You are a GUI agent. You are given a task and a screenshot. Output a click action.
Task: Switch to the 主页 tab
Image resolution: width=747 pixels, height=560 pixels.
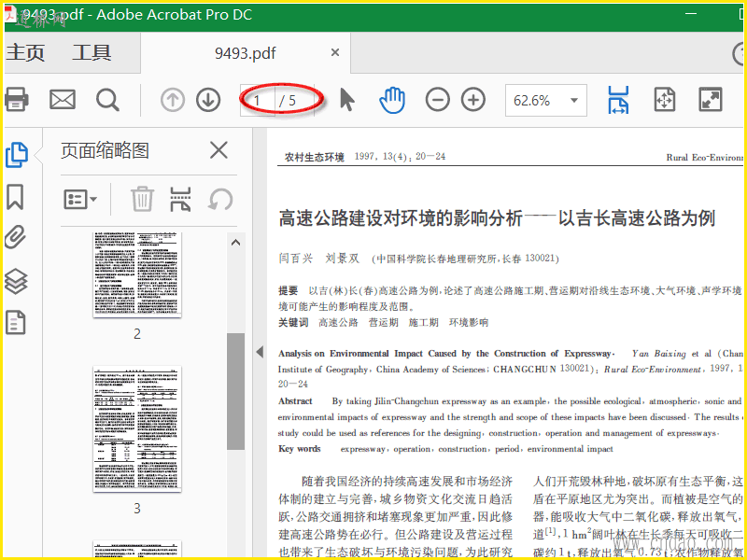click(25, 52)
